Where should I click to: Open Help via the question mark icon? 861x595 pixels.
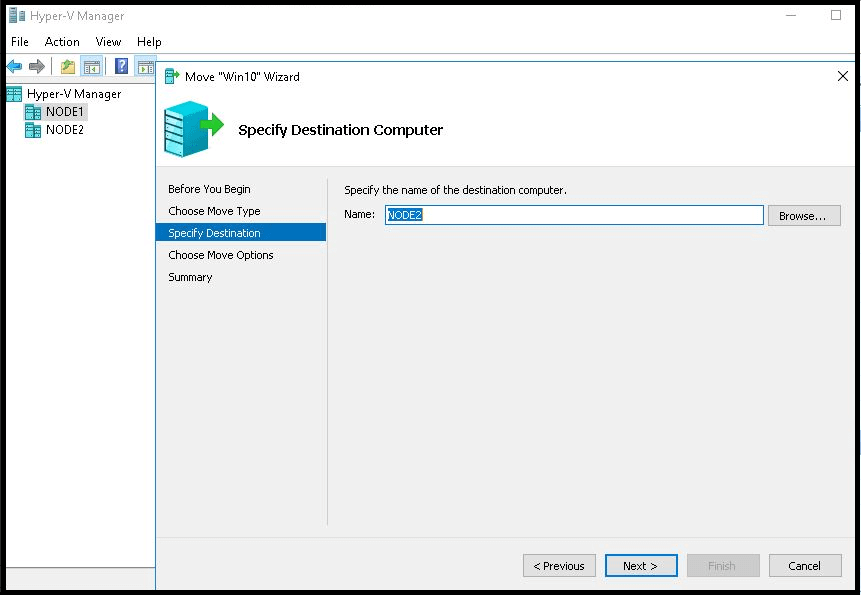[x=121, y=66]
